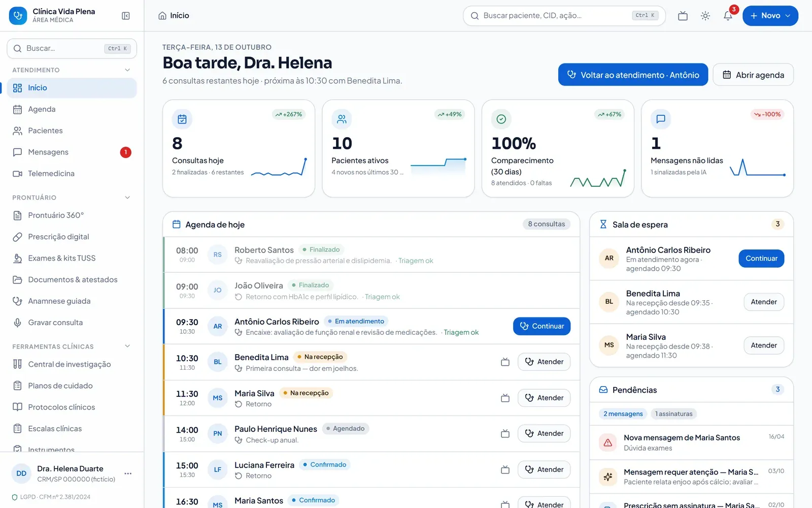The width and height of the screenshot is (812, 508).
Task: Open notifications bell with 3 badge
Action: coord(728,16)
